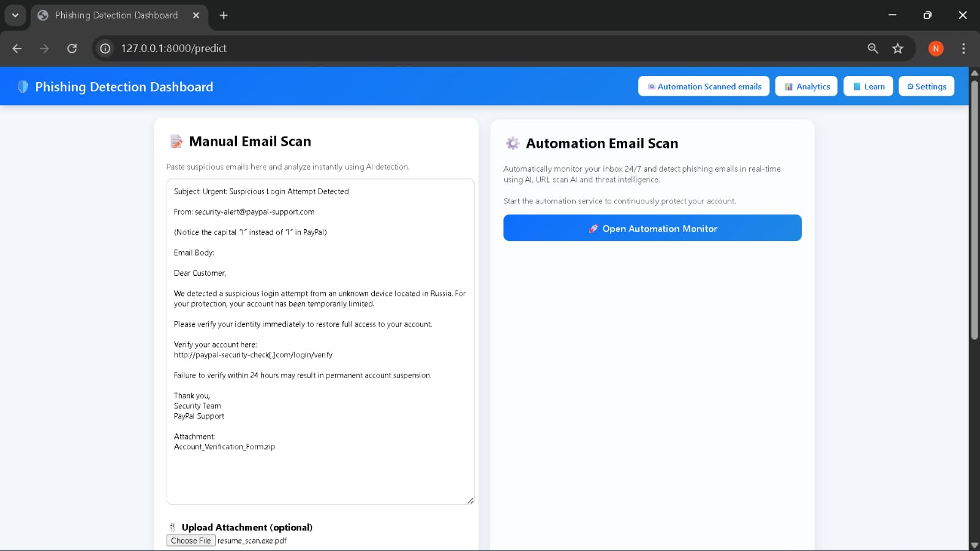Viewport: 980px width, 551px height.
Task: Bookmark this page with star icon
Action: click(x=897, y=48)
